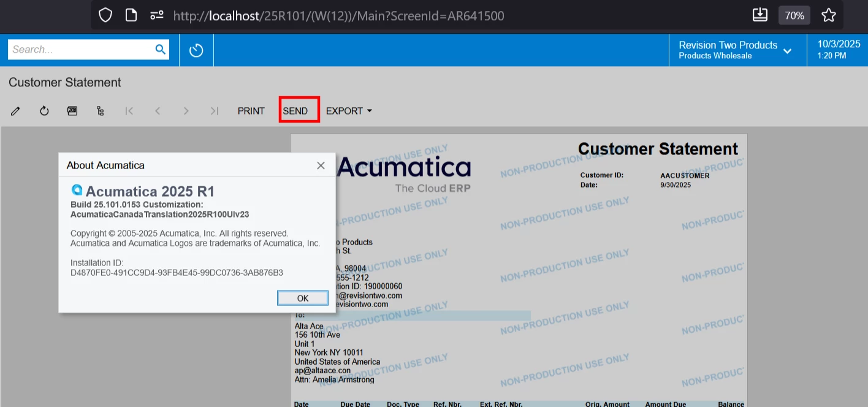Click the Copyright © 2005-2025 Acumatica line
Screen dimensions: 868x407
point(180,234)
